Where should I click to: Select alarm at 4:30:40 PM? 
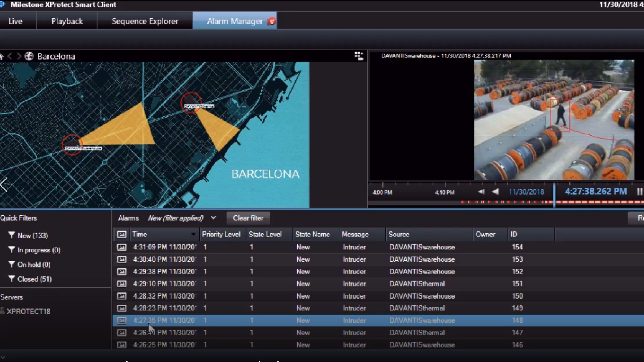pyautogui.click(x=378, y=259)
